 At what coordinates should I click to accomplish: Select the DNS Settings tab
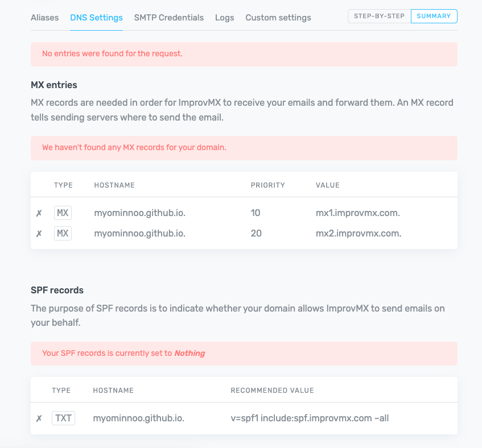pyautogui.click(x=96, y=18)
